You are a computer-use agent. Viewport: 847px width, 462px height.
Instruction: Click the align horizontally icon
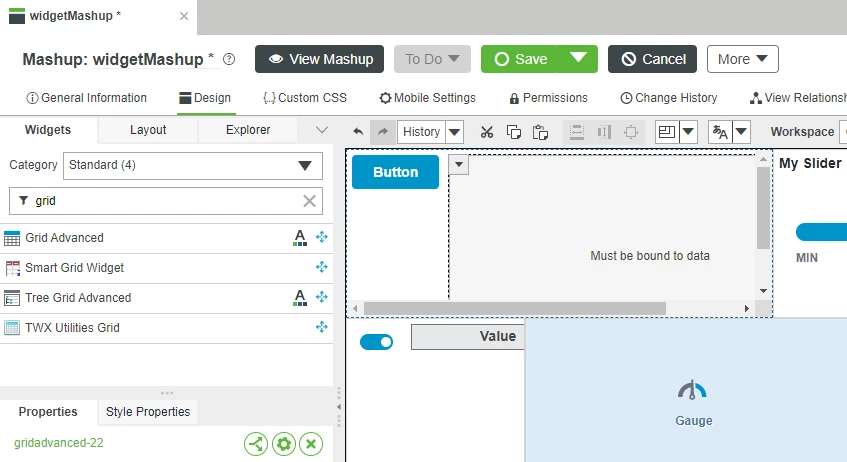point(577,132)
